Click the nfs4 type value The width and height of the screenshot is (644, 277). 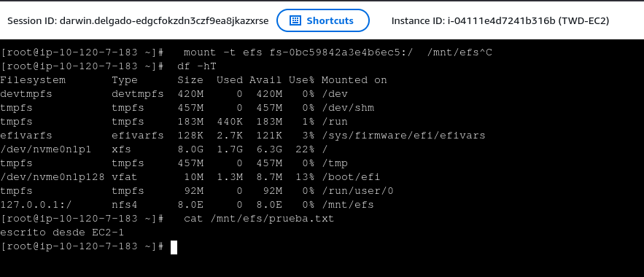point(125,205)
